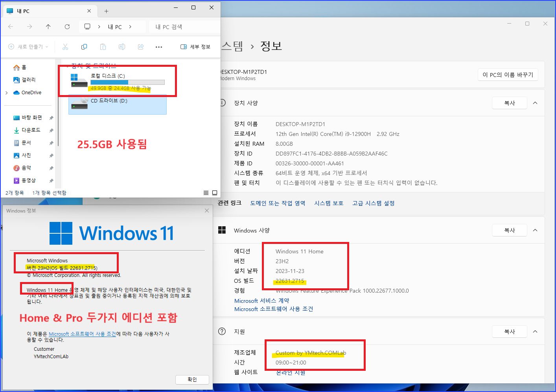Open 시스템 보호 link

329,203
